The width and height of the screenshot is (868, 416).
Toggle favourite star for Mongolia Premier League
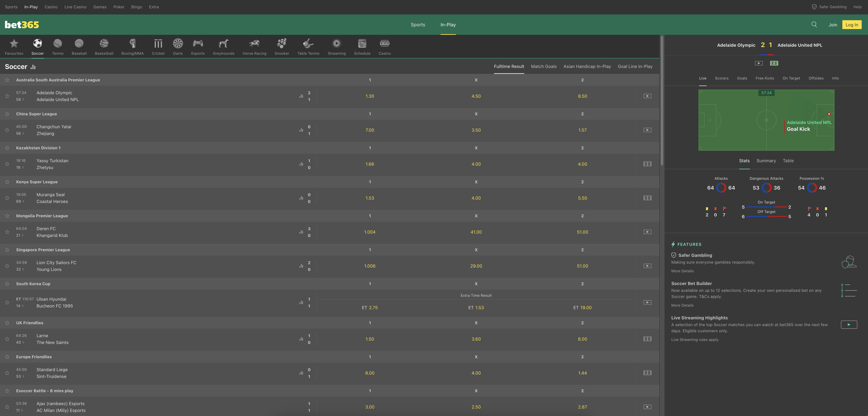[7, 216]
